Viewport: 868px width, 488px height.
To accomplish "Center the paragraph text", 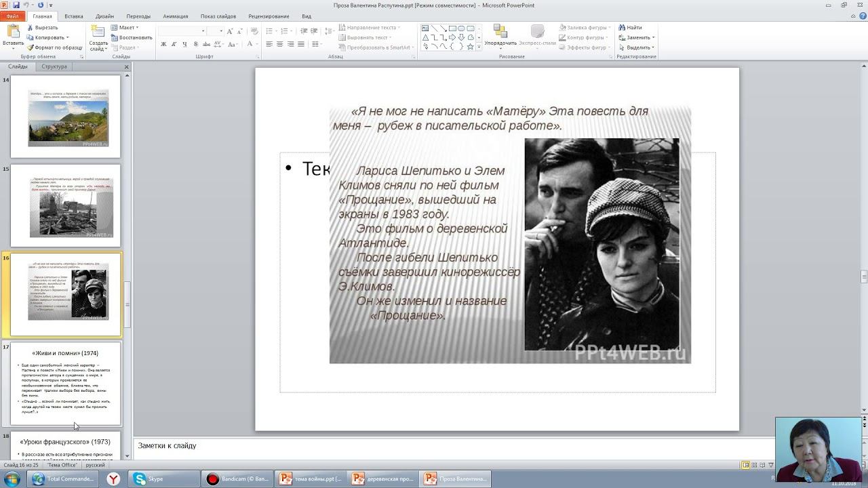I will point(280,44).
